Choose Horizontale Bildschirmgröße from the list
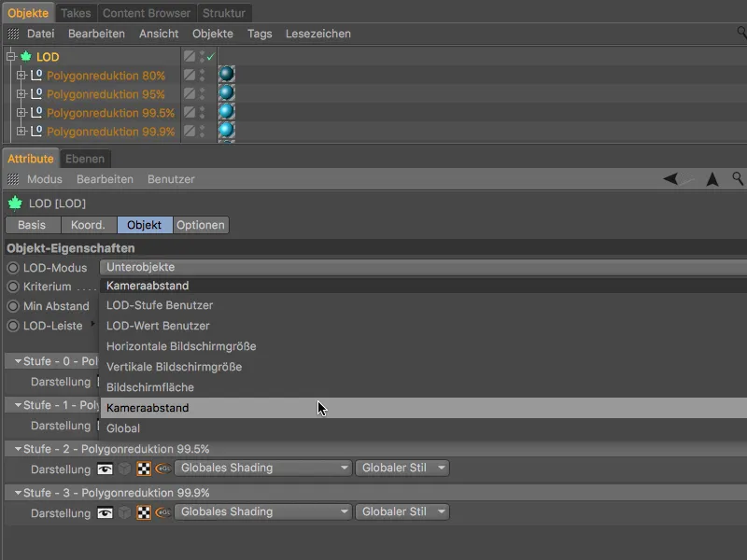 click(x=424, y=346)
